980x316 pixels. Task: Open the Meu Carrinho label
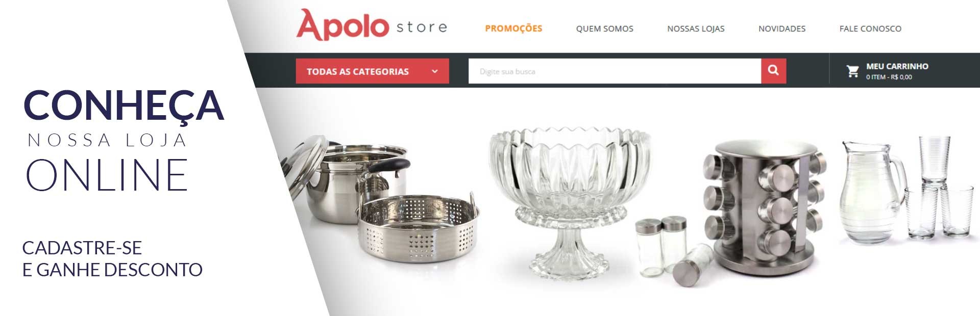(x=897, y=66)
